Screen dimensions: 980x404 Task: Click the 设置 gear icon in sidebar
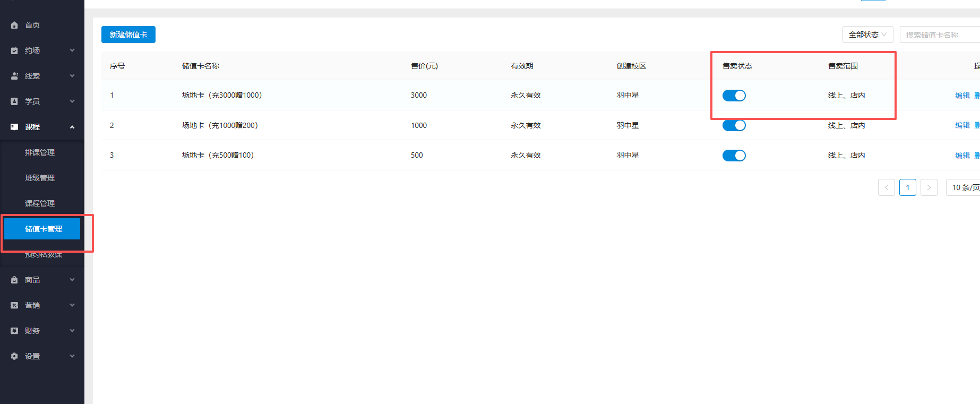[x=14, y=356]
